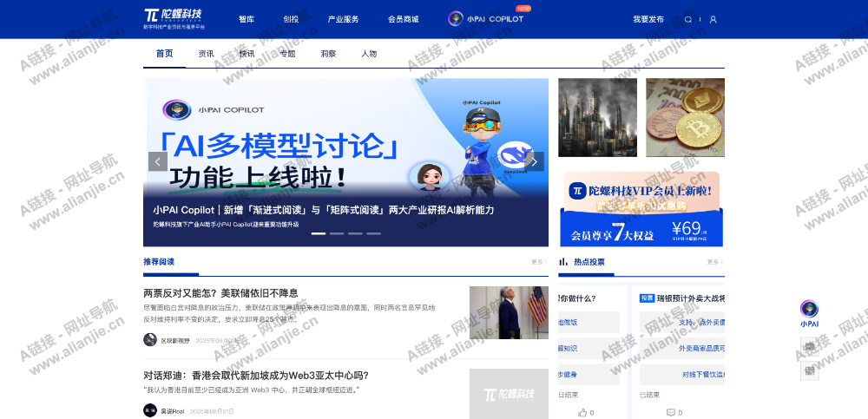This screenshot has height=419, width=868.
Task: Click summary text starting 尽管面临白宫
Action: click(289, 313)
